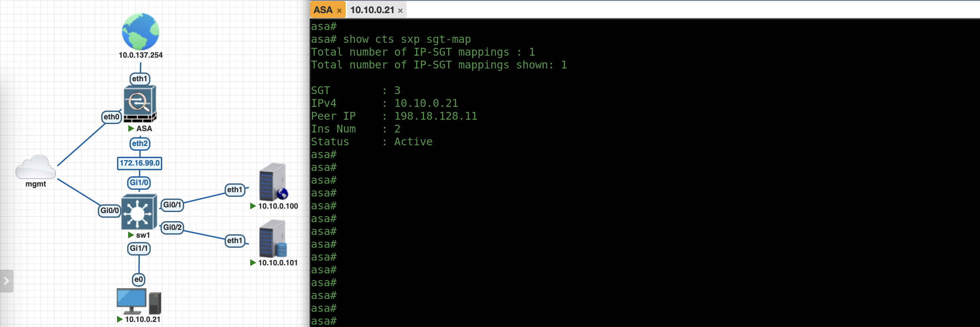Switch to the 10.10.0.21 terminal tab
This screenshot has height=327, width=980.
[372, 10]
